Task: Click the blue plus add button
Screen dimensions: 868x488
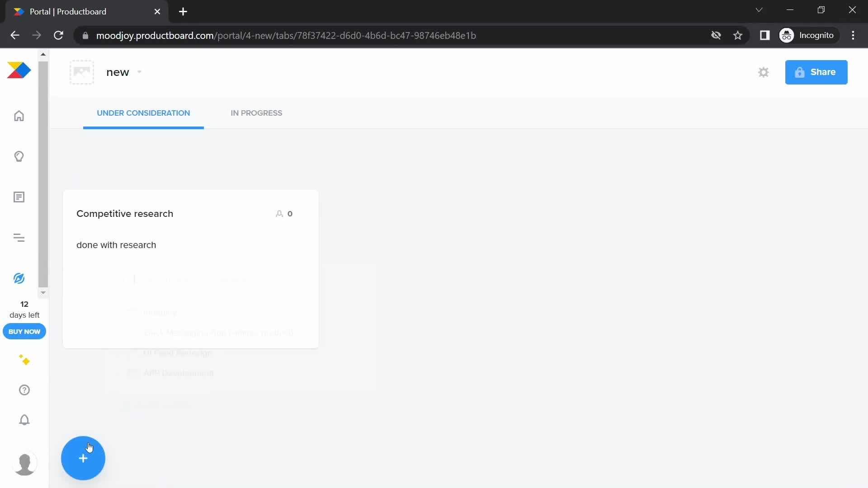Action: coord(83,457)
